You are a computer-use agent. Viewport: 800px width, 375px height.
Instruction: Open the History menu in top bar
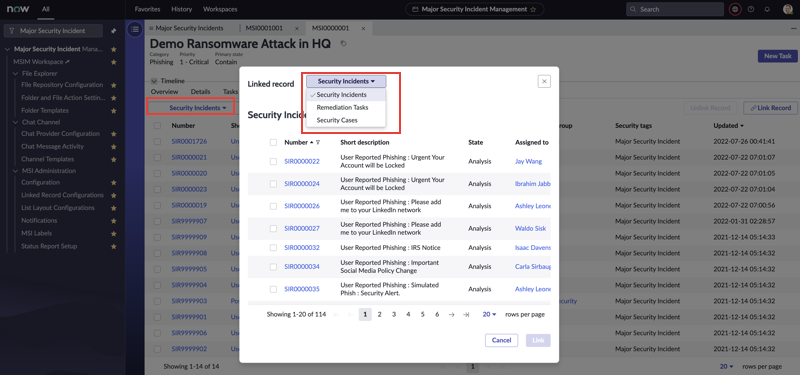tap(182, 9)
